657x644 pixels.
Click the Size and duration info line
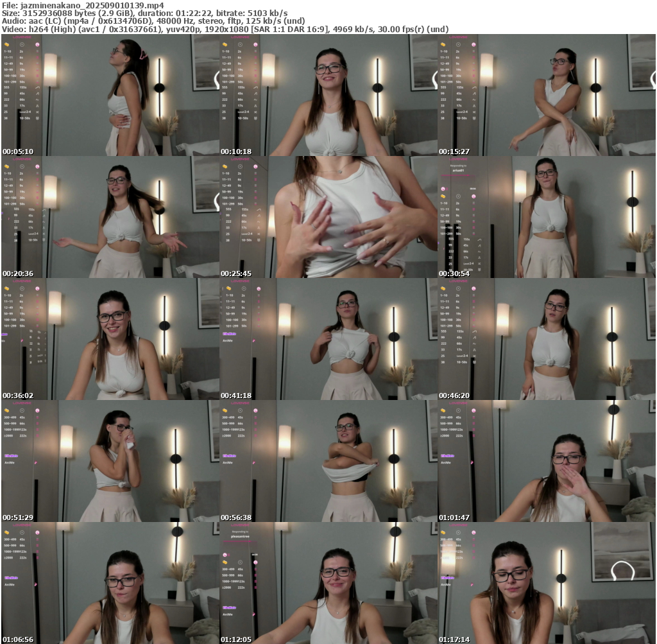(144, 13)
